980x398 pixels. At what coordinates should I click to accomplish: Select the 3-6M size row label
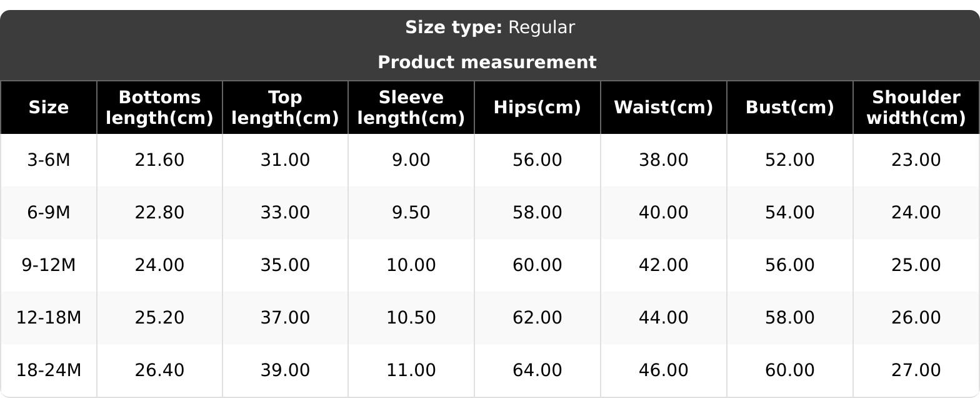(x=49, y=160)
